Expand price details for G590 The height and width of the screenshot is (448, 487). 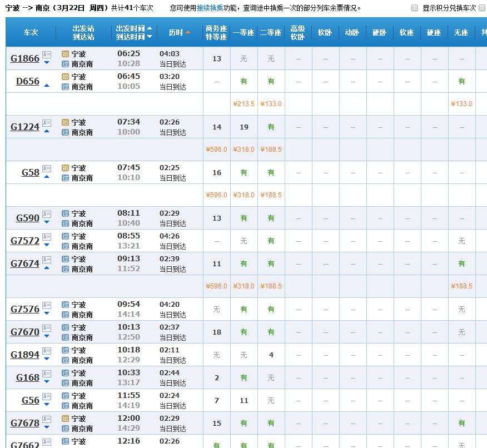47,222
